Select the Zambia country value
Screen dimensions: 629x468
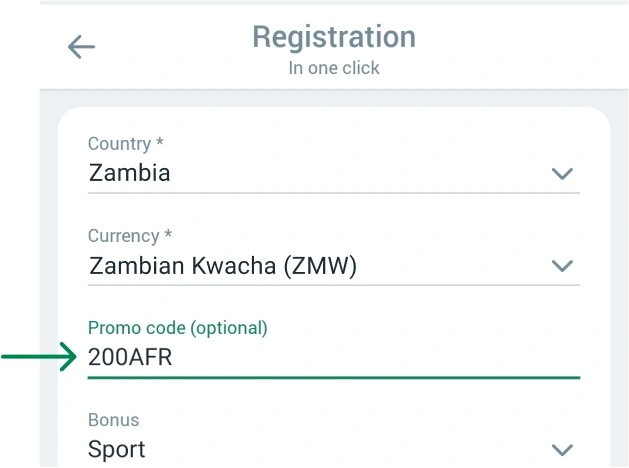pyautogui.click(x=130, y=173)
